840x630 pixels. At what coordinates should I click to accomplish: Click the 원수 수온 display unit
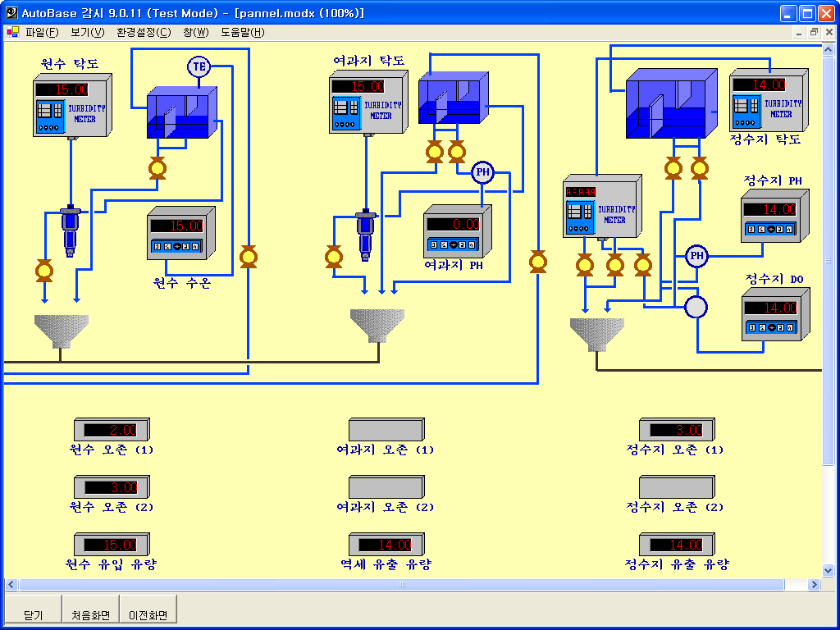(180, 234)
